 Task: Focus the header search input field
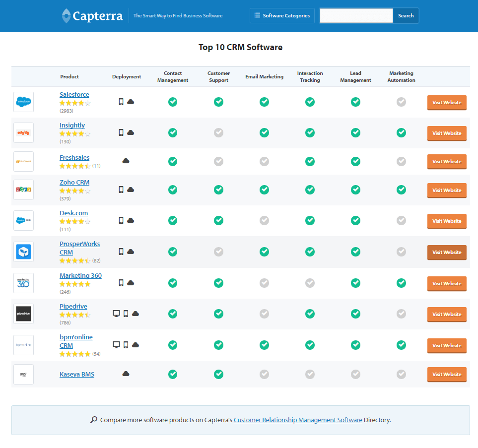[x=356, y=15]
